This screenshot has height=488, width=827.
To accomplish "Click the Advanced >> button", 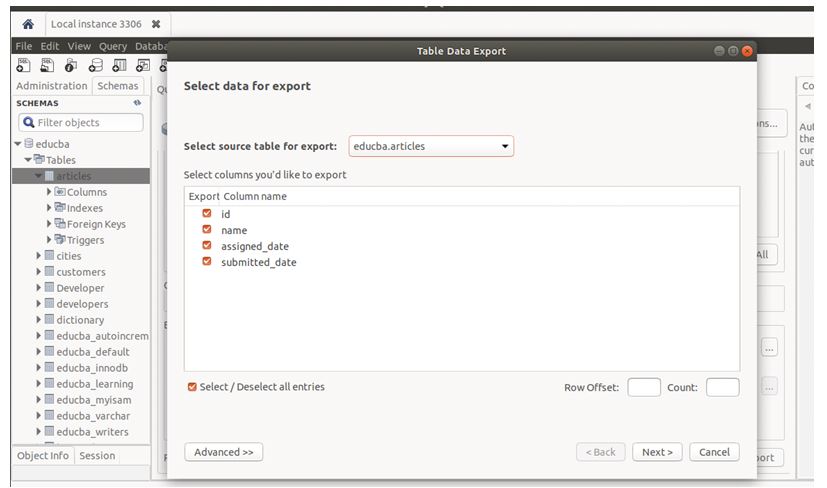I will [x=224, y=452].
